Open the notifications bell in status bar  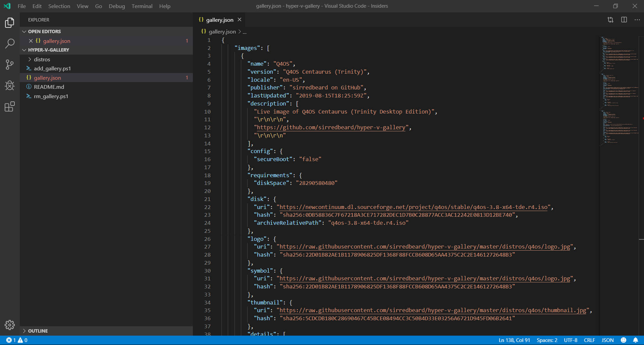(x=635, y=340)
